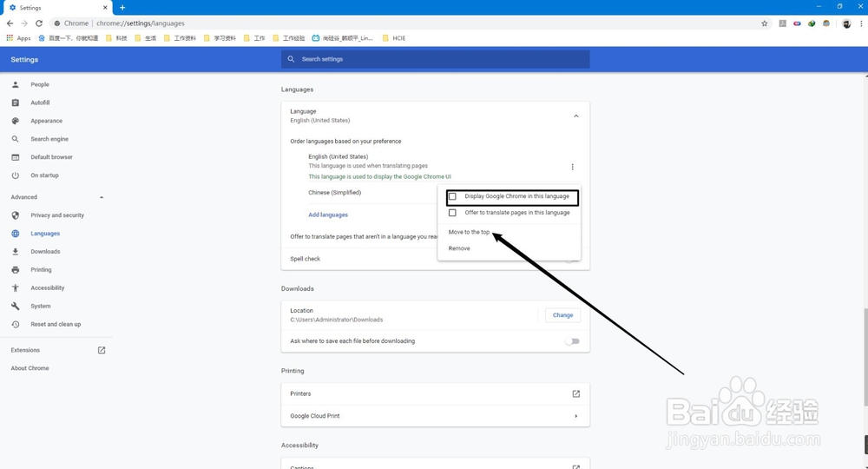Collapse the Advanced section in sidebar
Image resolution: width=868 pixels, height=469 pixels.
[x=102, y=197]
